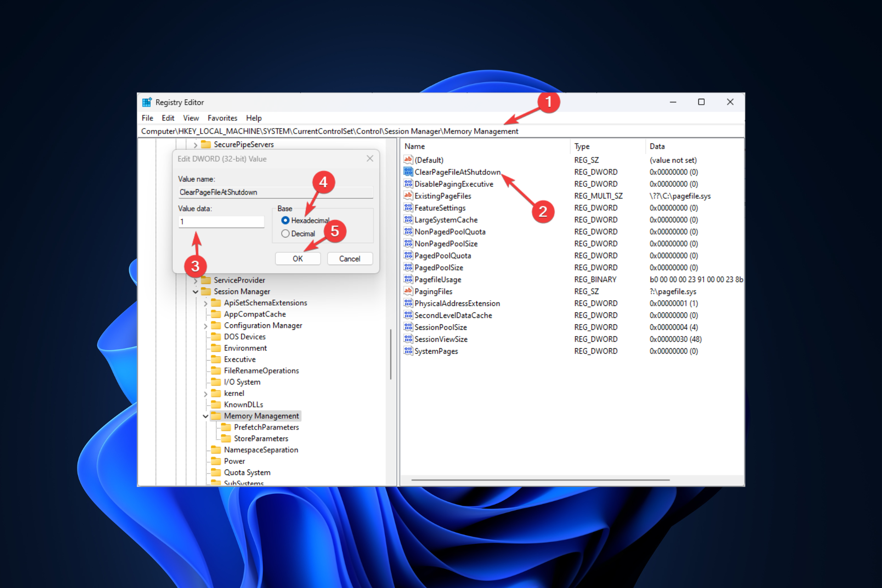882x588 pixels.
Task: Select the I/O System key
Action: (242, 382)
